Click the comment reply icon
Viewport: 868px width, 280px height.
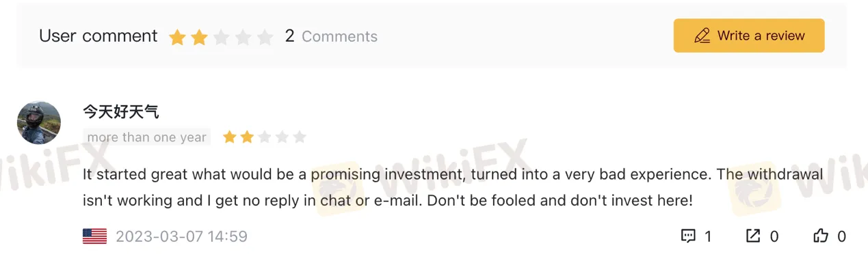pyautogui.click(x=688, y=236)
